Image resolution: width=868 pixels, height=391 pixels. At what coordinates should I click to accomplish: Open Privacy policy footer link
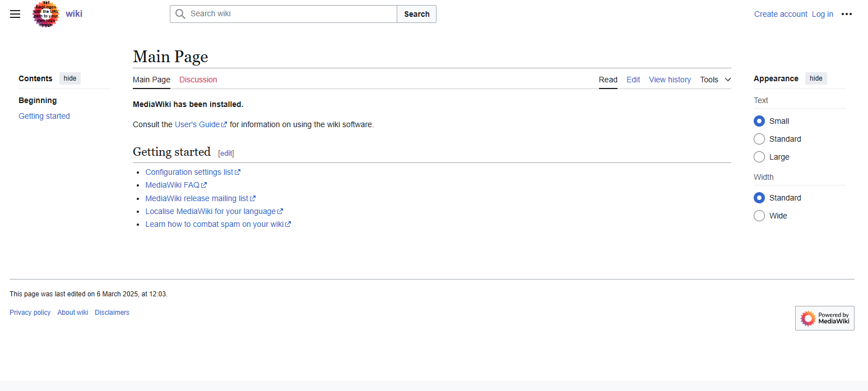pos(30,313)
